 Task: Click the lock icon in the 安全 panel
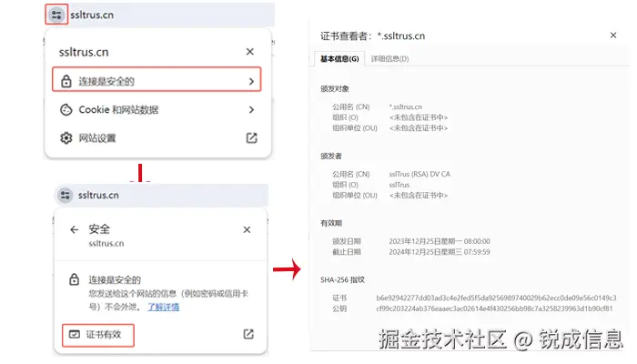coord(74,279)
